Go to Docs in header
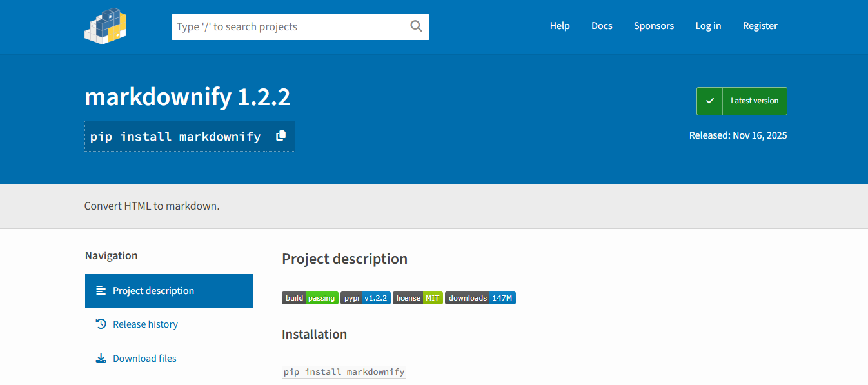Viewport: 868px width, 385px height. [602, 26]
